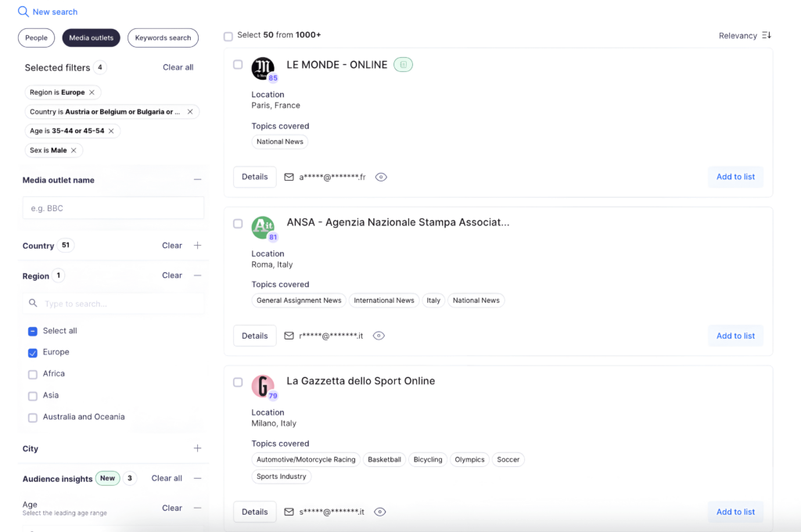Viewport: 801px width, 532px height.
Task: Click the General Assignment News topic tag
Action: 299,300
